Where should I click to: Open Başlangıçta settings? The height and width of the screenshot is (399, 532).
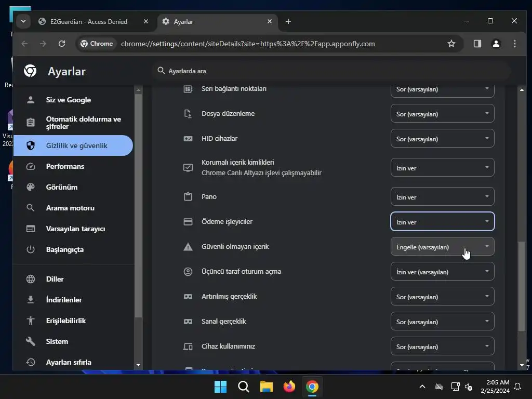pyautogui.click(x=73, y=249)
